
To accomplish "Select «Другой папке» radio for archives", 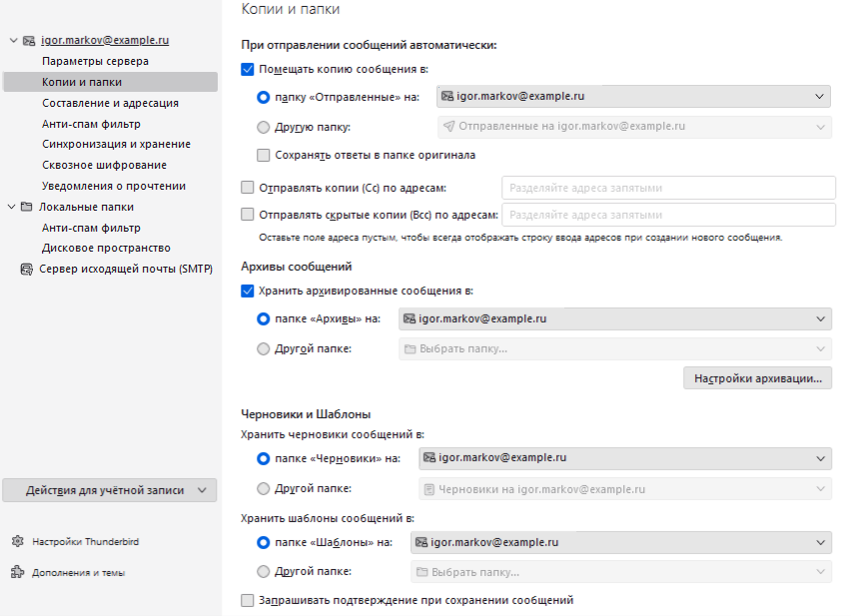I will (x=264, y=348).
